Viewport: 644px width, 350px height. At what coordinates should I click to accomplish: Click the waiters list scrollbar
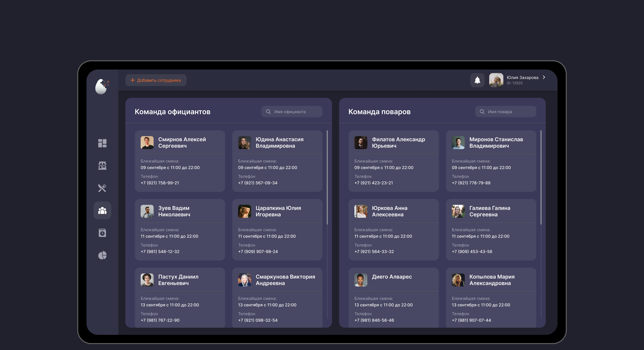(327, 177)
